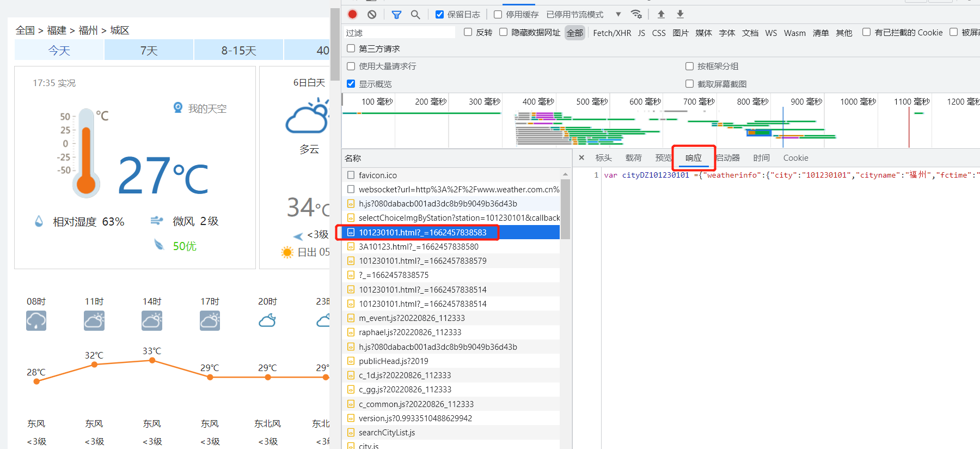This screenshot has width=980, height=449.
Task: Select 101230101.html?_=1662457838583 request
Action: (451, 232)
